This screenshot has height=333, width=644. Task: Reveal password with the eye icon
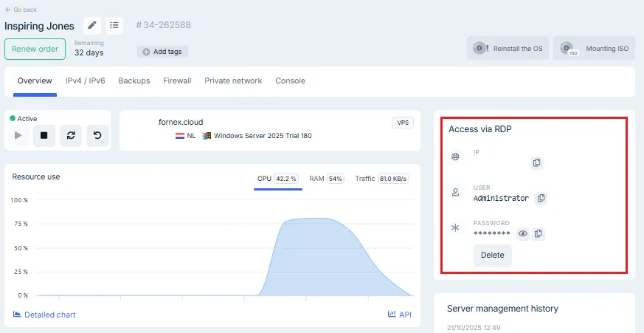click(x=523, y=233)
